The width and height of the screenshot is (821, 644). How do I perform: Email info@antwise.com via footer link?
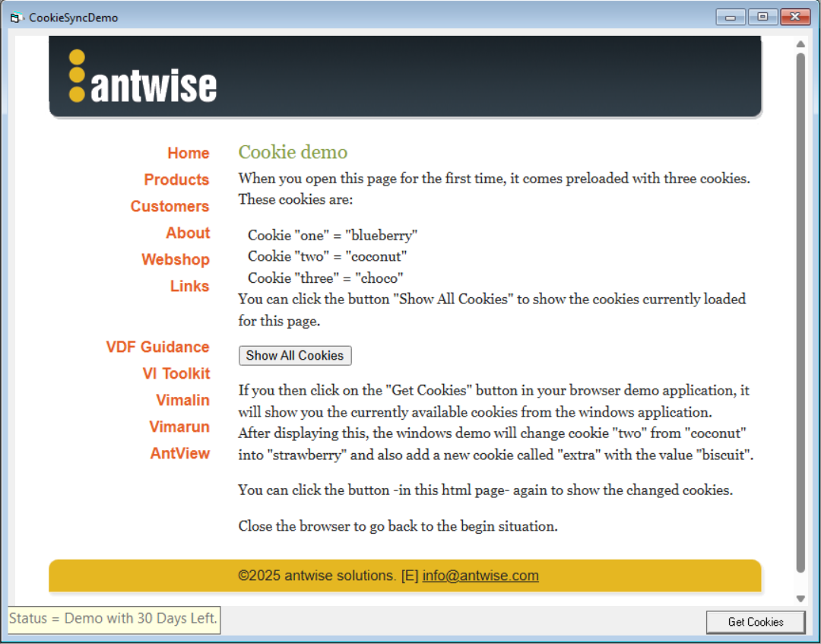click(480, 576)
